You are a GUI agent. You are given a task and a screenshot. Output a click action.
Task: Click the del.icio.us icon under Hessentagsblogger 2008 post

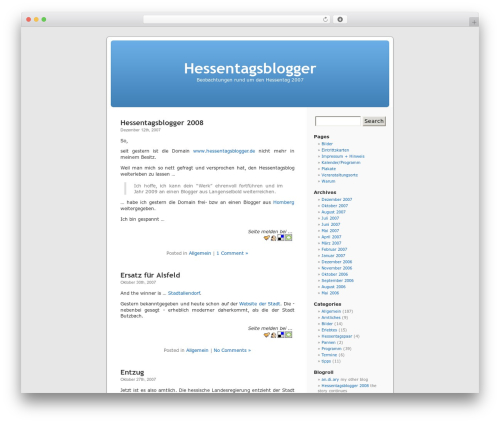281,238
